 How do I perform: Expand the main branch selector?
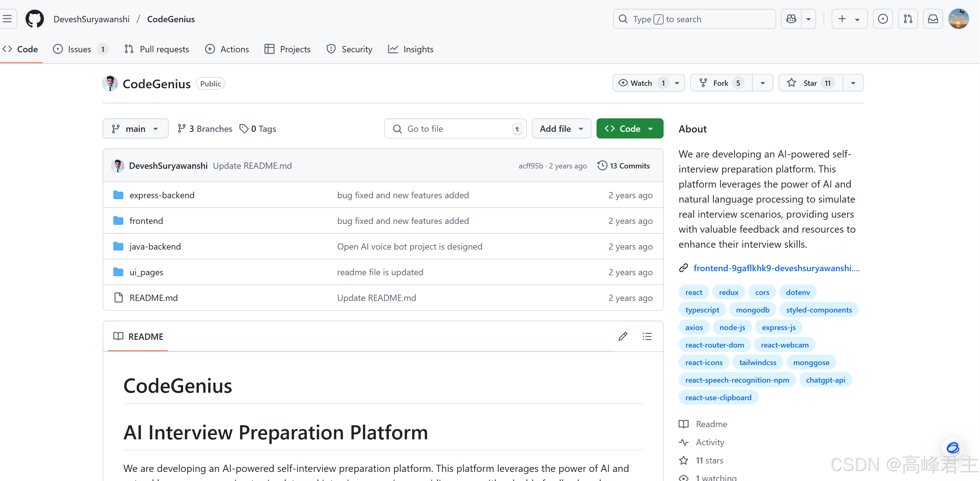pos(135,129)
